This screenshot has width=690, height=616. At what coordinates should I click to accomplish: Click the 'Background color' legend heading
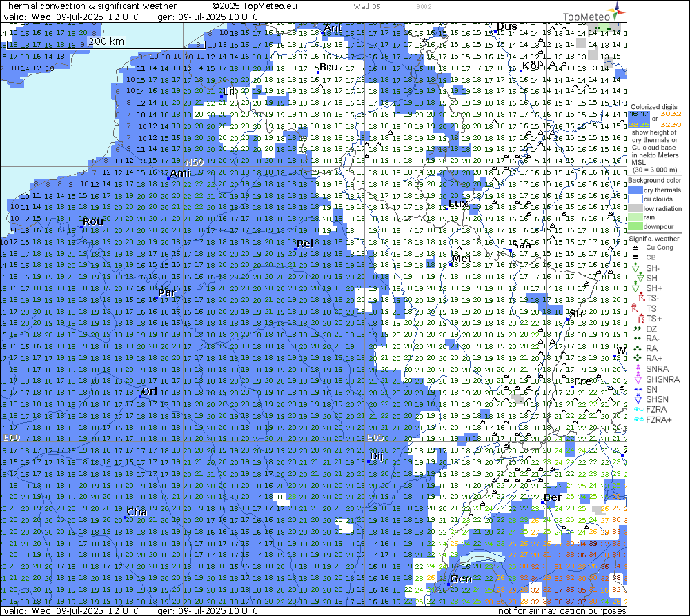point(654,181)
